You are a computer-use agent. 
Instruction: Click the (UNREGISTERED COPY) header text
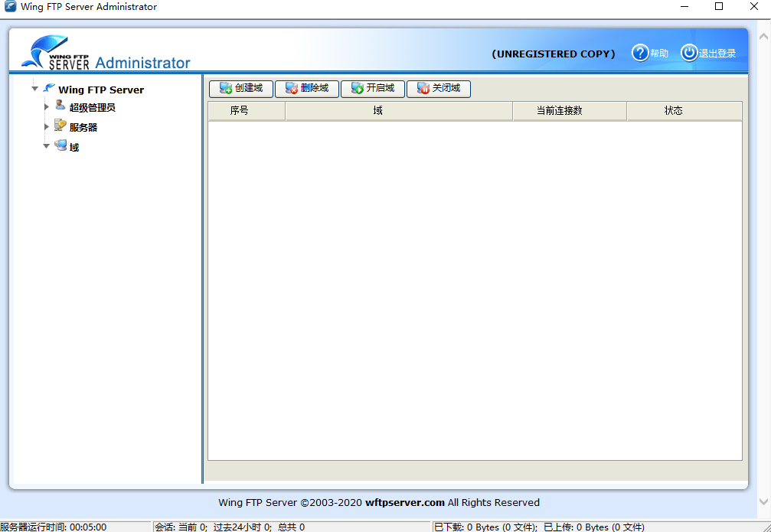coord(553,54)
